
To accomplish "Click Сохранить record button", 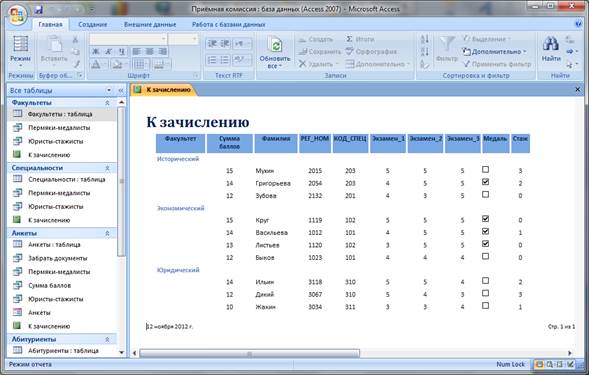I will [319, 51].
